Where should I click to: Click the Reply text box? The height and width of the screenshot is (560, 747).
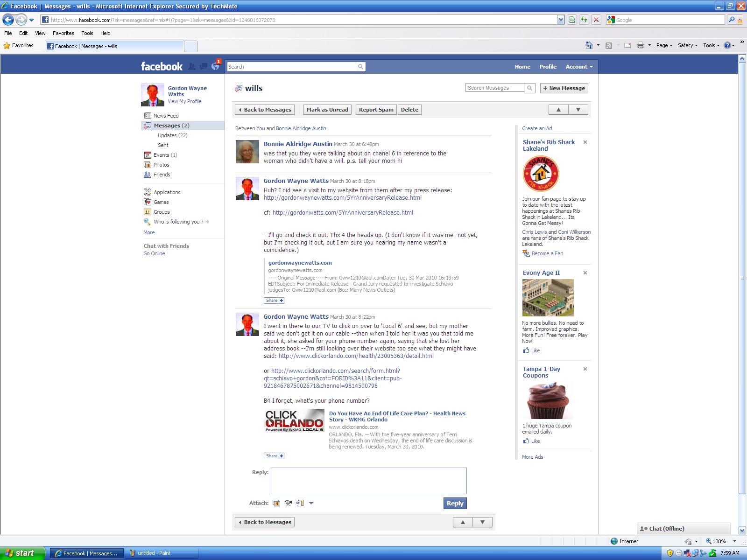368,481
